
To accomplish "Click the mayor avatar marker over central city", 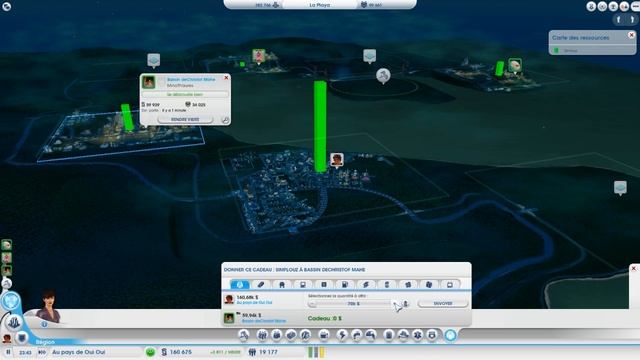I will (337, 160).
